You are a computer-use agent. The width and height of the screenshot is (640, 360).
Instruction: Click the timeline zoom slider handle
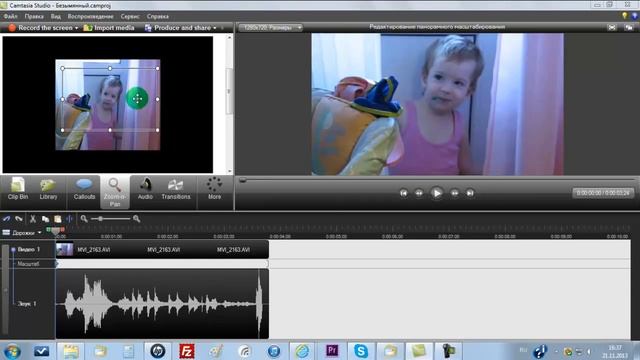tap(100, 219)
